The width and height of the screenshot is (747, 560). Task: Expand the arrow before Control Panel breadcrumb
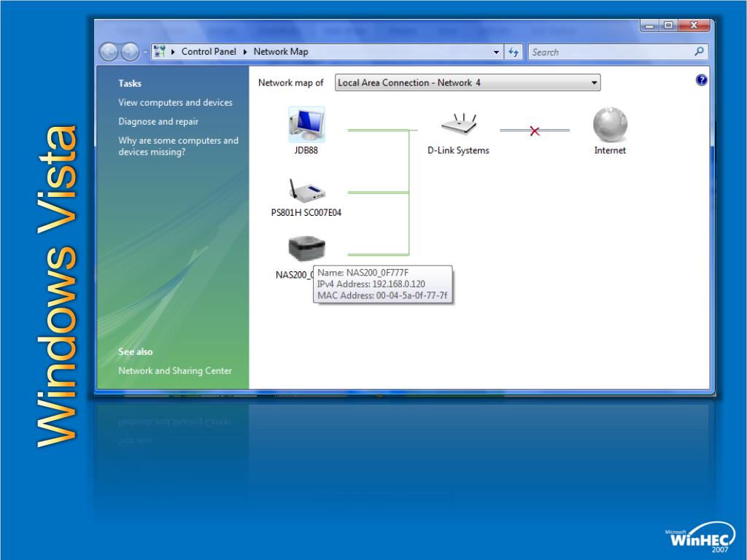point(174,52)
